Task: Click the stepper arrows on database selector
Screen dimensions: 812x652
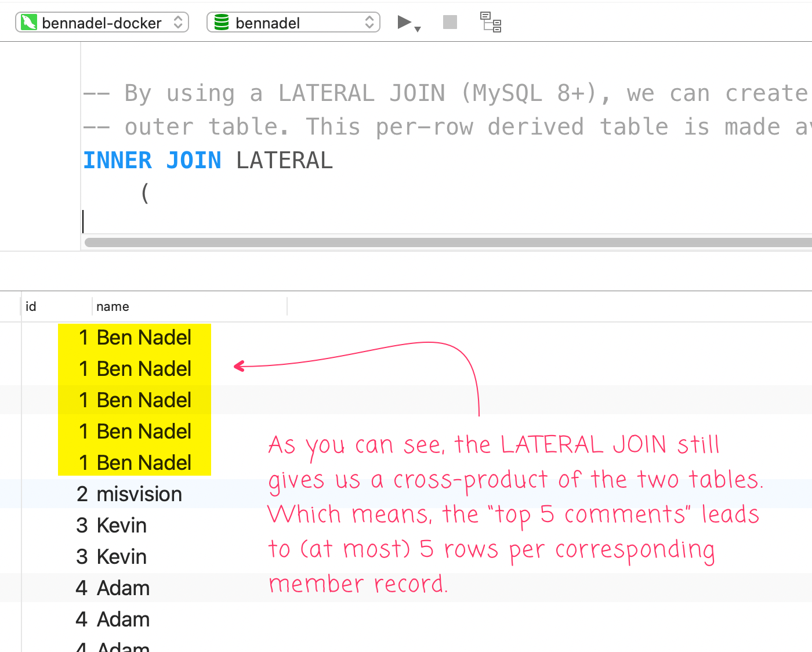Action: click(x=369, y=22)
